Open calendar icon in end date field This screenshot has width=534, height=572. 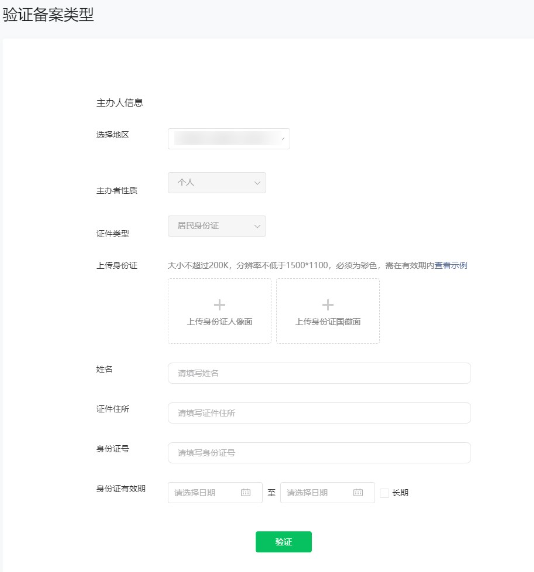pyautogui.click(x=358, y=492)
